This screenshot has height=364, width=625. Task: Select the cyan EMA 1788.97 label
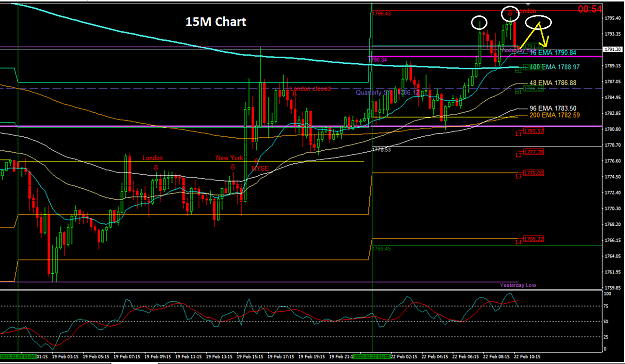tap(555, 67)
